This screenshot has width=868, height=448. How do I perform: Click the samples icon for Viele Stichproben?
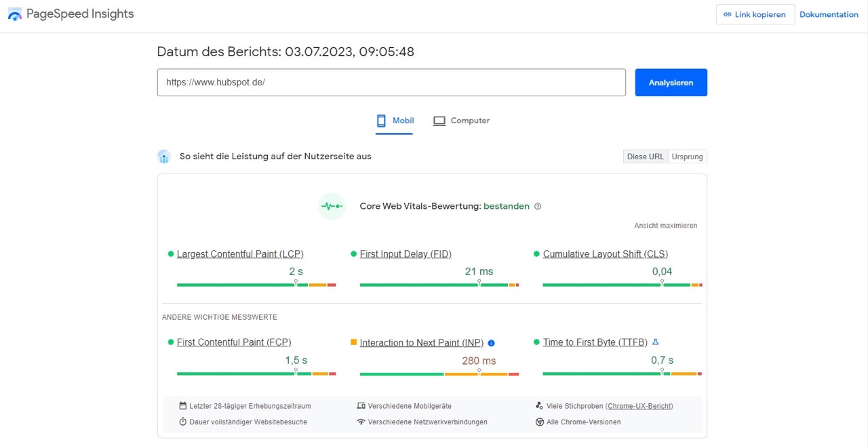click(539, 406)
